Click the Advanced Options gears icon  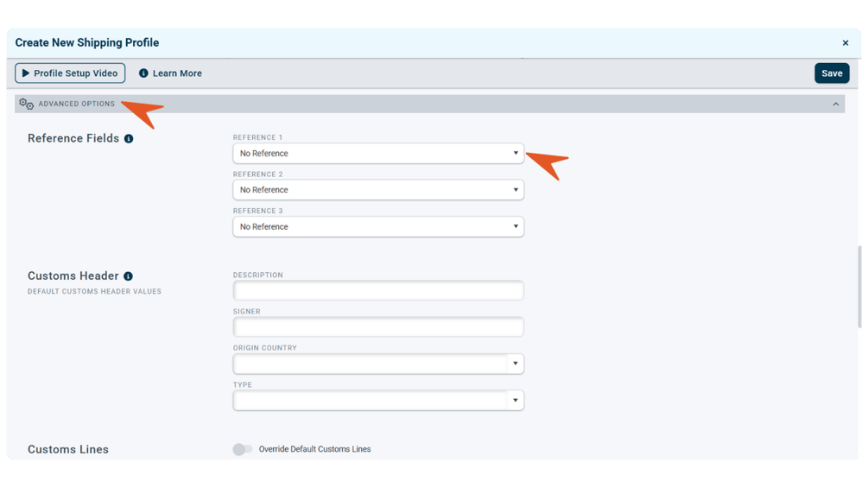click(x=26, y=104)
